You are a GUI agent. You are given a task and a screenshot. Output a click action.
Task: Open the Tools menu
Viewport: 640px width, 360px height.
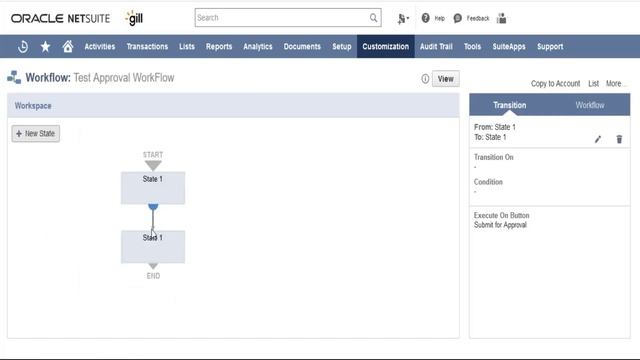(x=472, y=47)
